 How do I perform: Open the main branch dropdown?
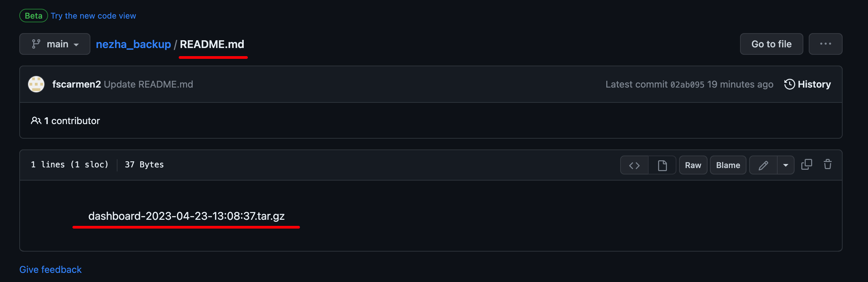(55, 44)
